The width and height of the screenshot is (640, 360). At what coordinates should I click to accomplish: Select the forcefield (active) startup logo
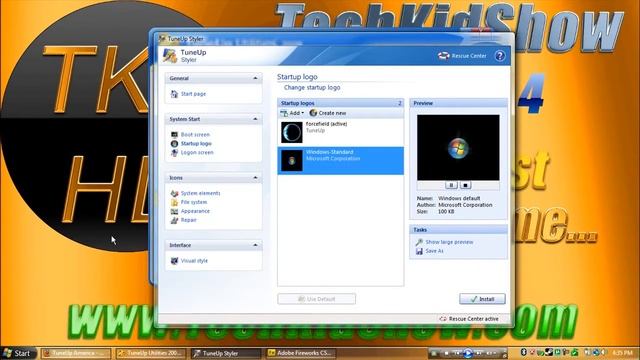[340, 132]
